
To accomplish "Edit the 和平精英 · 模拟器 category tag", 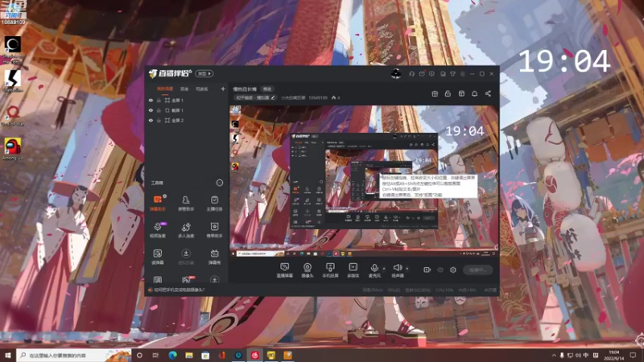I will pos(255,97).
